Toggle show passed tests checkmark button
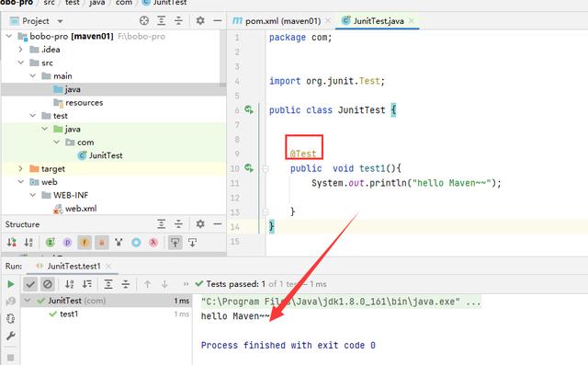 point(30,284)
